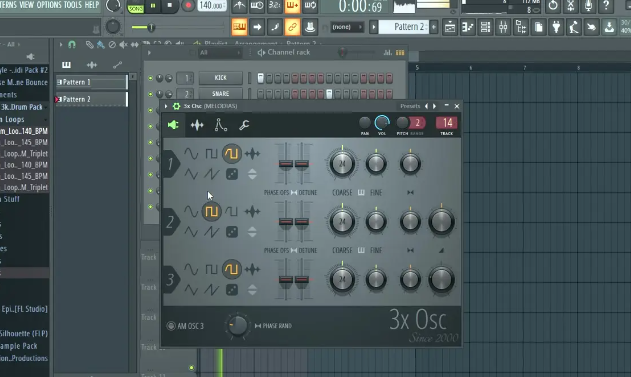Click the arrow left of Pattern 2 selector

pos(373,27)
